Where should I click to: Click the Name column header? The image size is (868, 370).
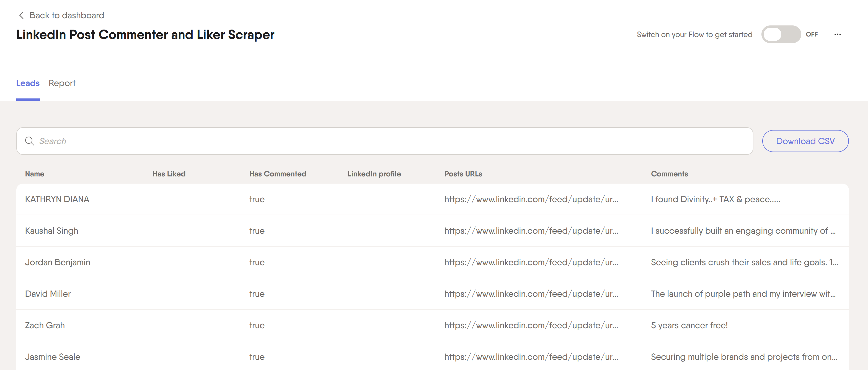[35, 174]
